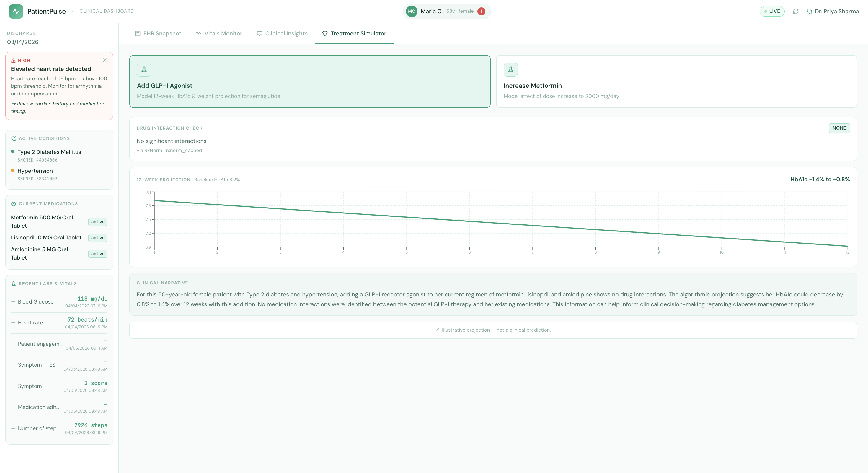The image size is (868, 473).
Task: Click the flask icon in the Add GLP-1 Agonist card
Action: pos(144,70)
